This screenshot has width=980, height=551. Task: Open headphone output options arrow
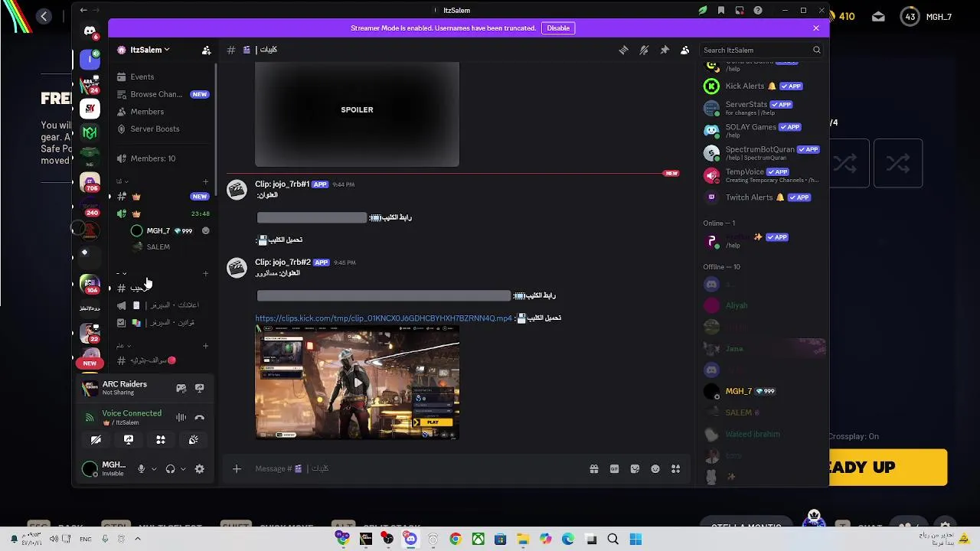(x=183, y=468)
